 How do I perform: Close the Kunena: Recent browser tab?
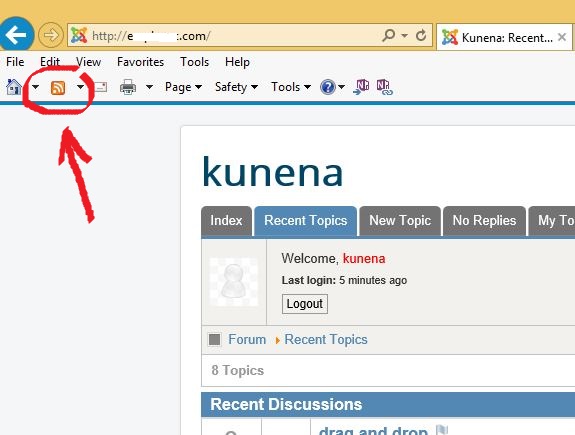[561, 37]
